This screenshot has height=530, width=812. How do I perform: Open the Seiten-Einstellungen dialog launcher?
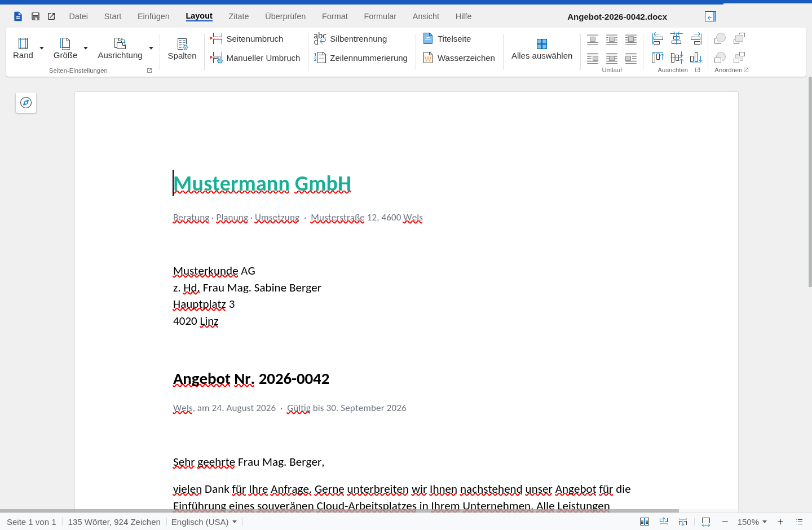[x=149, y=70]
